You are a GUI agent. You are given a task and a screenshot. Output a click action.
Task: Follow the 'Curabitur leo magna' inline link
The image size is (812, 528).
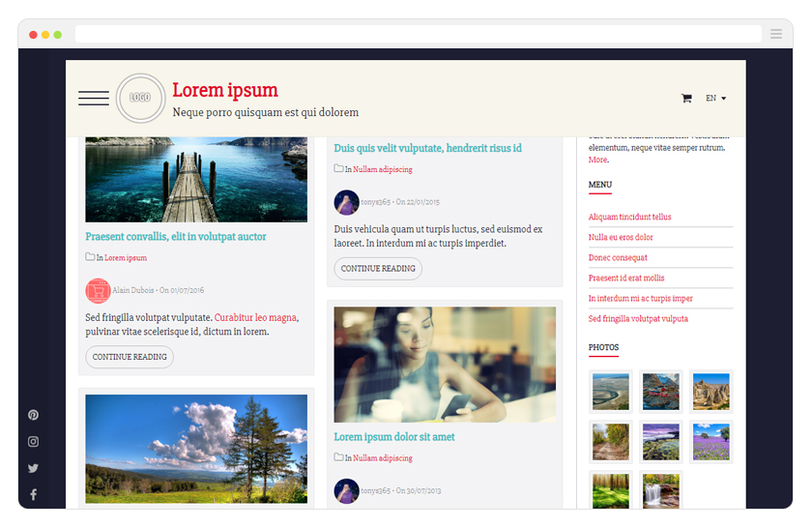coord(256,317)
